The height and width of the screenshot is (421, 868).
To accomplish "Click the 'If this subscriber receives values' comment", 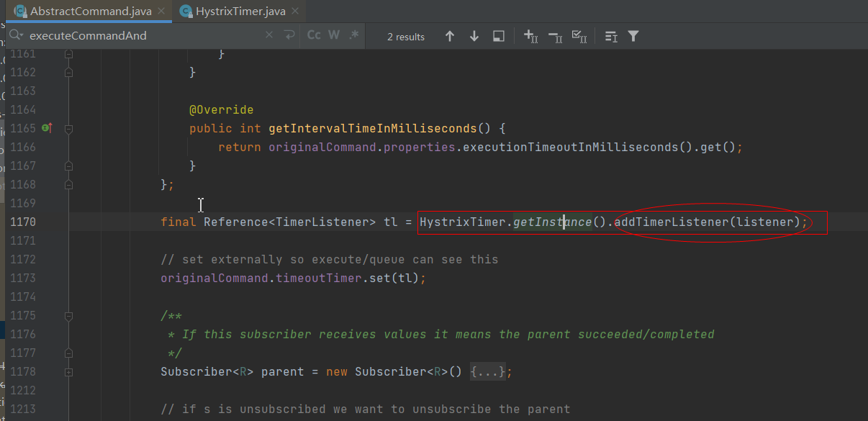I will coord(440,334).
